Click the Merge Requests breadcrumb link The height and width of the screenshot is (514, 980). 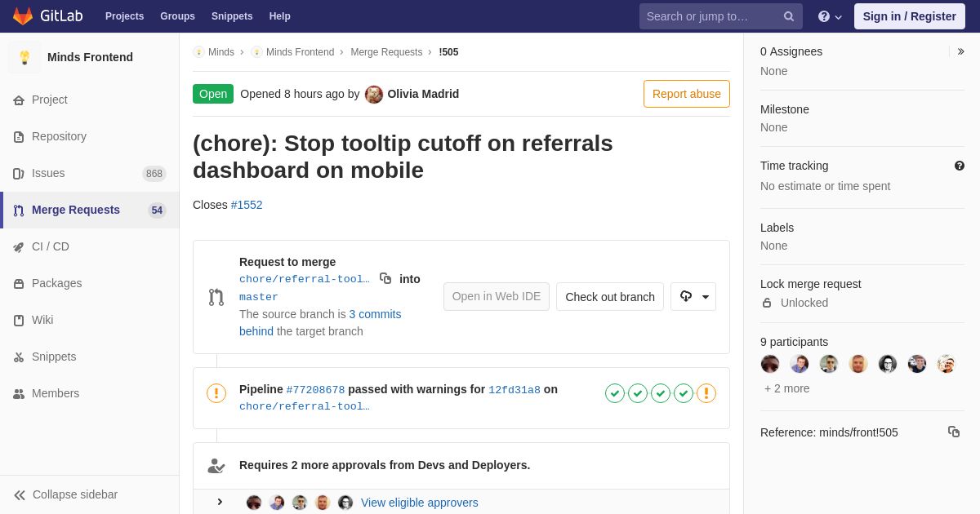coord(386,52)
